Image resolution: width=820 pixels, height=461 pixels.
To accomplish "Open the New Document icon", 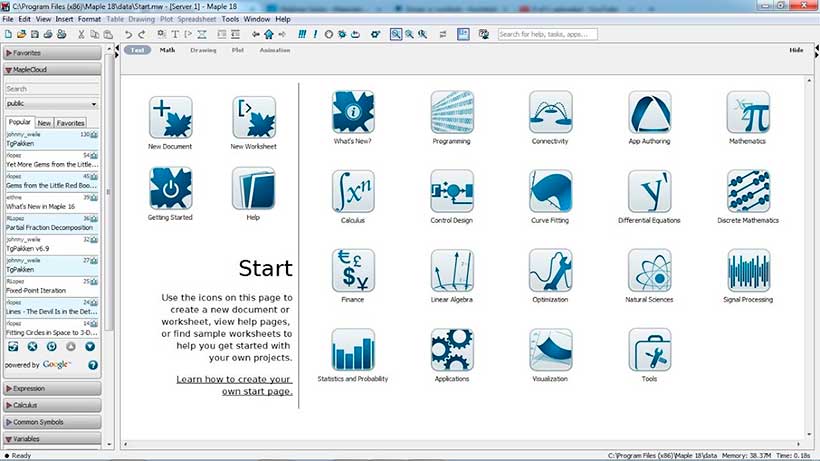I will (170, 117).
